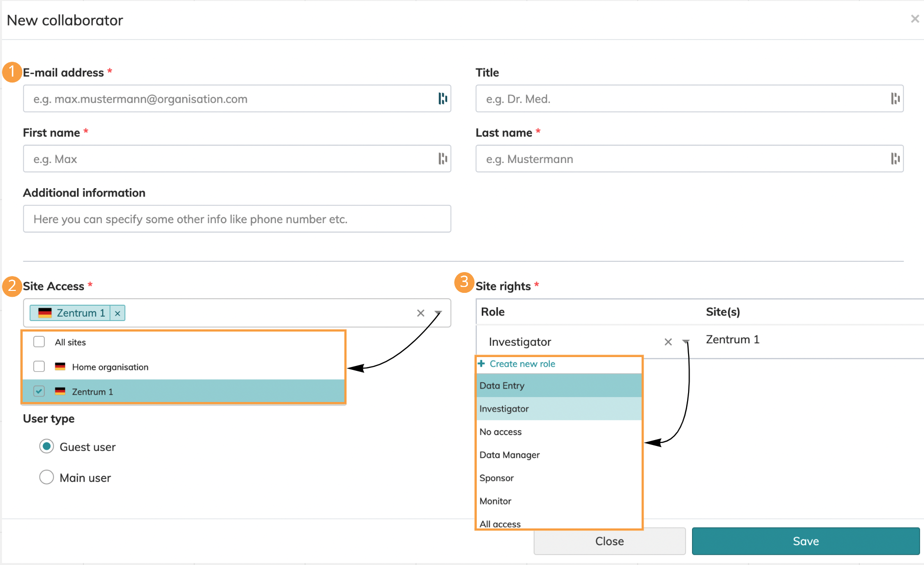Clear all selections in Site Access field
The image size is (924, 565).
coord(421,313)
